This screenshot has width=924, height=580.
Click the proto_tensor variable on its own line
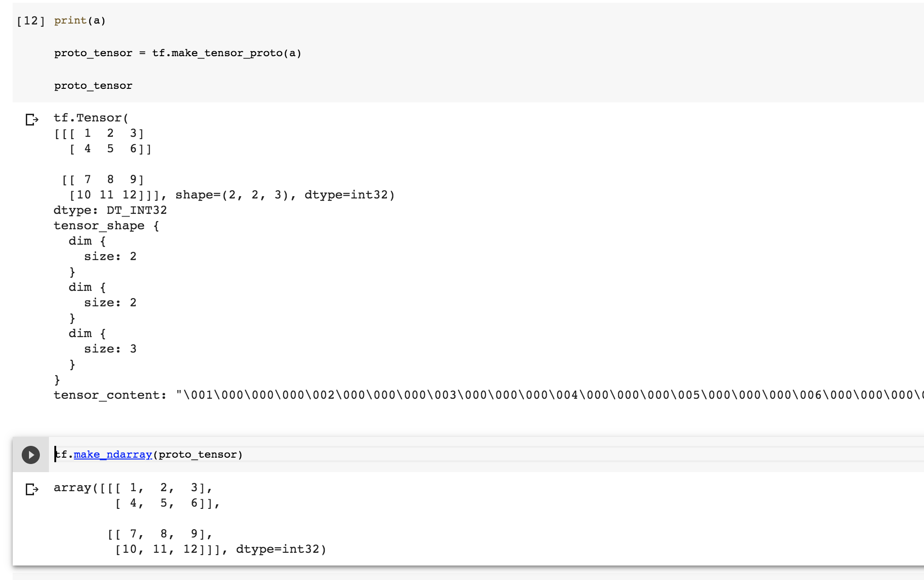coord(93,85)
